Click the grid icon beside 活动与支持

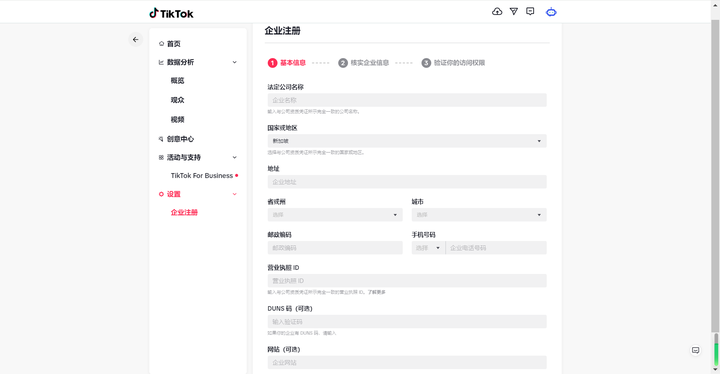point(161,157)
